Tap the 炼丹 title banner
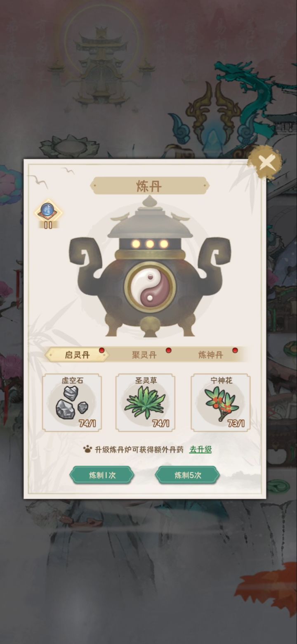297x644 pixels. (149, 186)
